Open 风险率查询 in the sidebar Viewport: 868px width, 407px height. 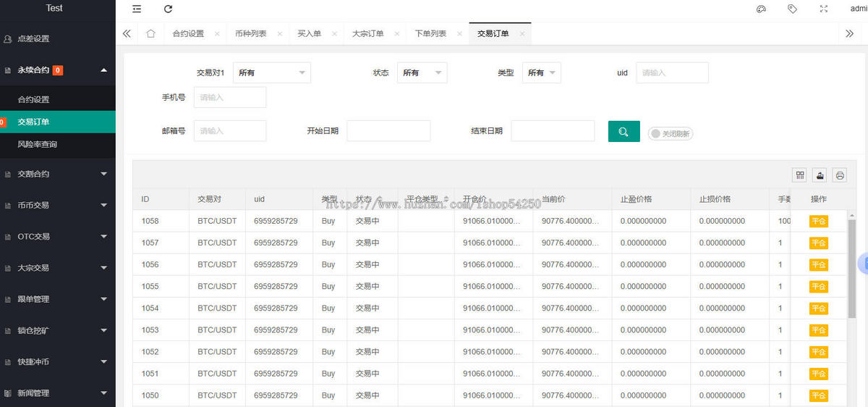58,144
